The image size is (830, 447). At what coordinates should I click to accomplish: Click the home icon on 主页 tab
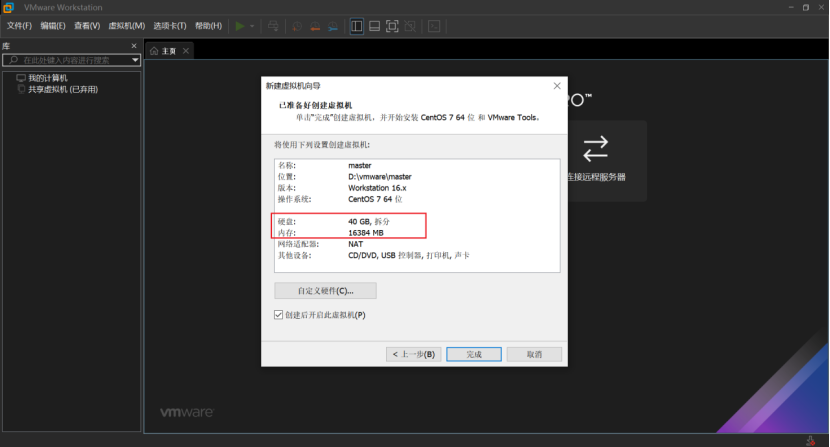coord(154,51)
